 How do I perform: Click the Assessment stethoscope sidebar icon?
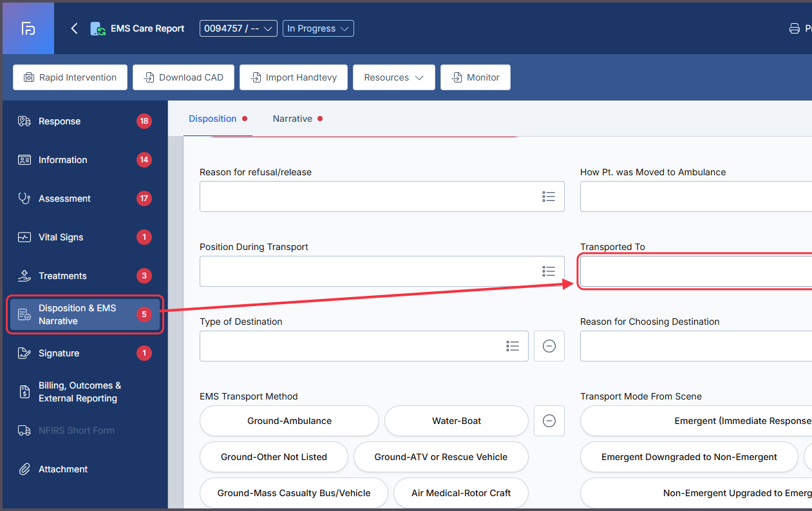(24, 198)
